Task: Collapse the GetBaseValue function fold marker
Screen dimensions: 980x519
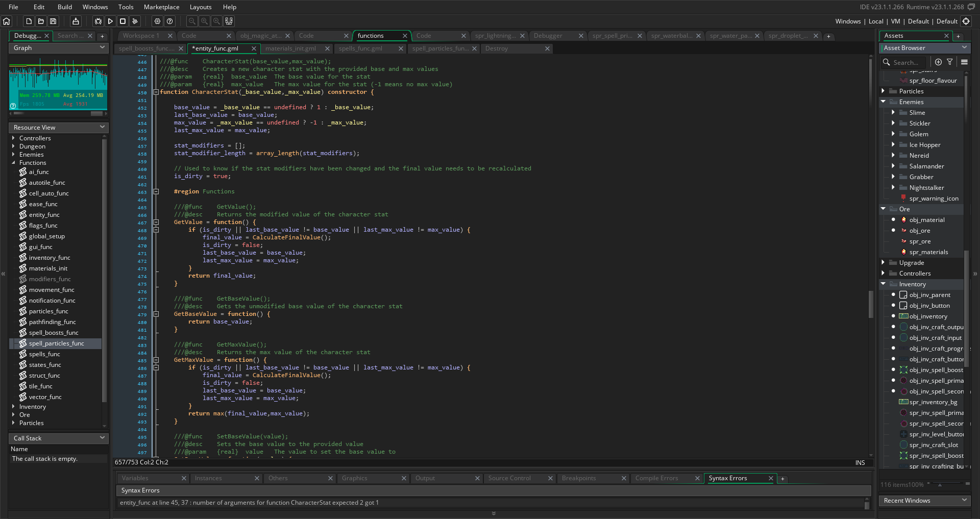Action: pos(156,314)
